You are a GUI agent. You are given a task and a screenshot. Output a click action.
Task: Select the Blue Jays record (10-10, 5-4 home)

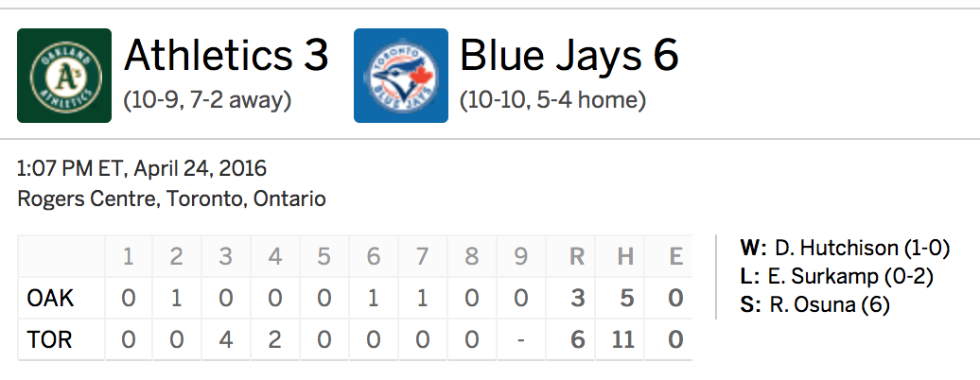[x=553, y=100]
